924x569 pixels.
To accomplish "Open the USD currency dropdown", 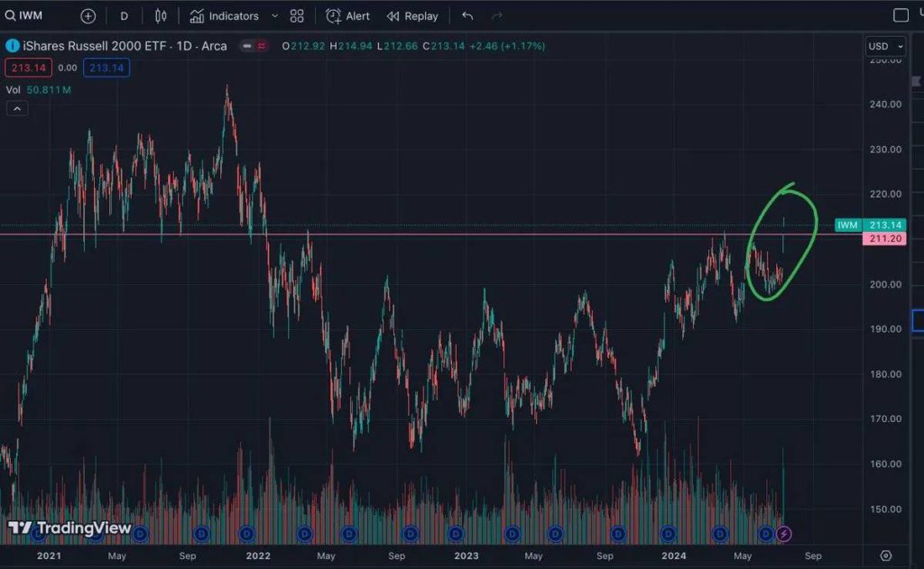I will click(884, 46).
